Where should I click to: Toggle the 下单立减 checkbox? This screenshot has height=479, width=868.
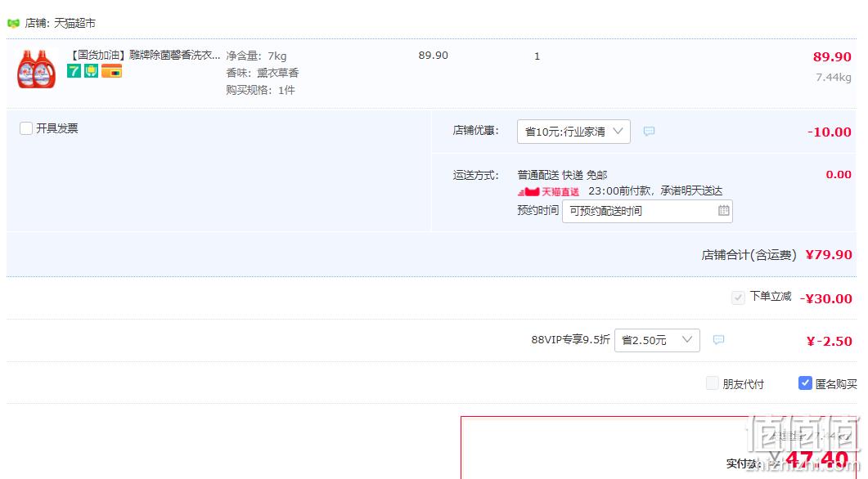point(738,298)
